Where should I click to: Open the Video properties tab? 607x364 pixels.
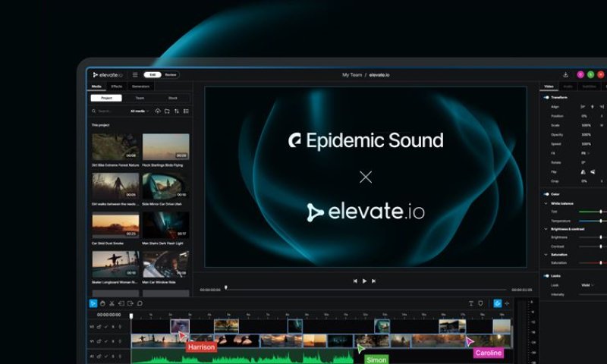pyautogui.click(x=549, y=86)
